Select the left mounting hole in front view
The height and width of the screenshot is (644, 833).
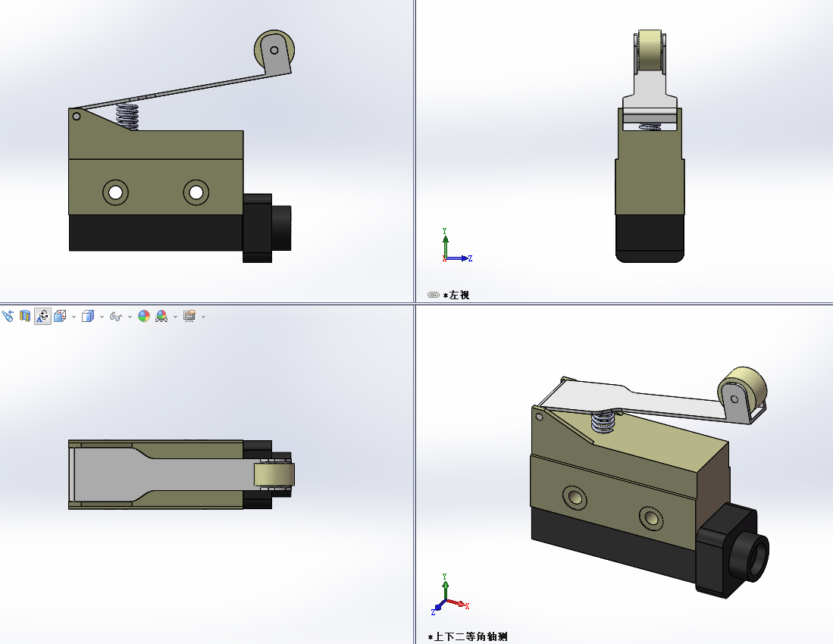[115, 192]
